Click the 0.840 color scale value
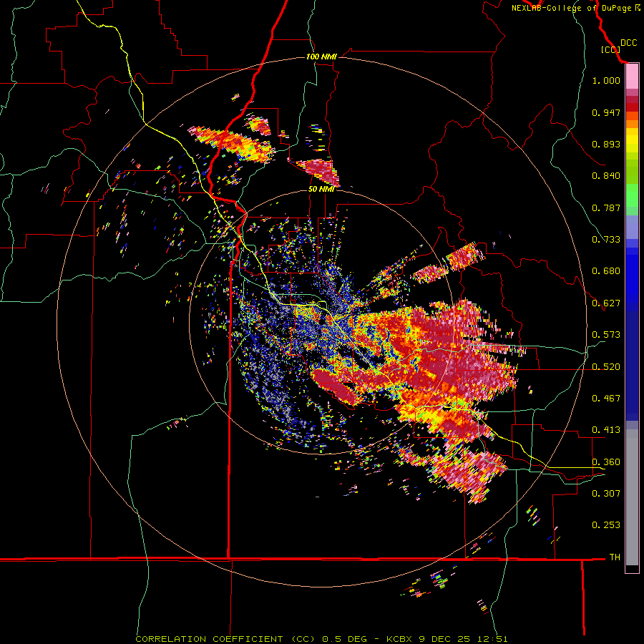The image size is (644, 644). coord(606,176)
